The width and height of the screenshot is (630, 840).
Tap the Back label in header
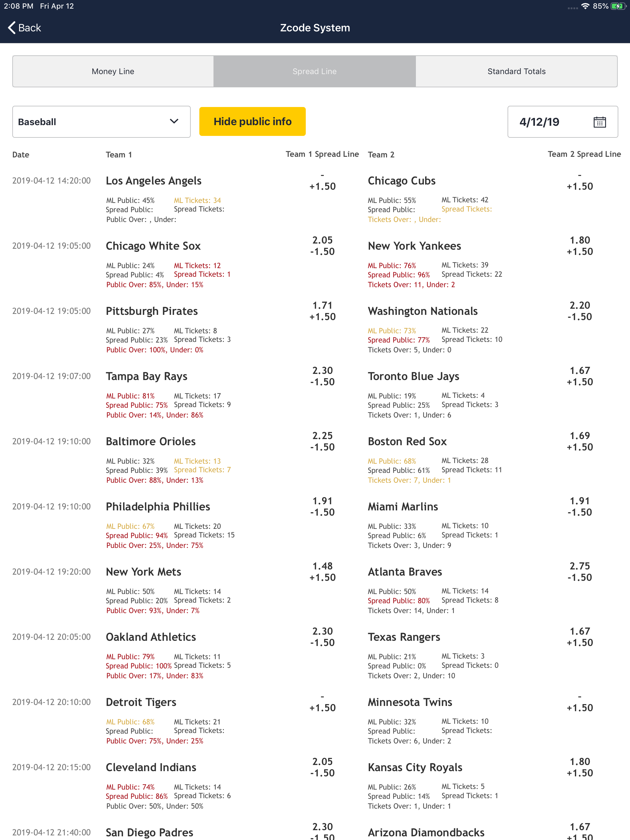click(x=30, y=28)
